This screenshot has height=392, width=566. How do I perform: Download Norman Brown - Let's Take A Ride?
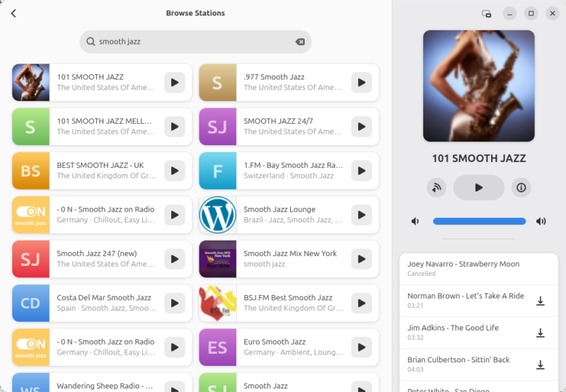(x=540, y=301)
